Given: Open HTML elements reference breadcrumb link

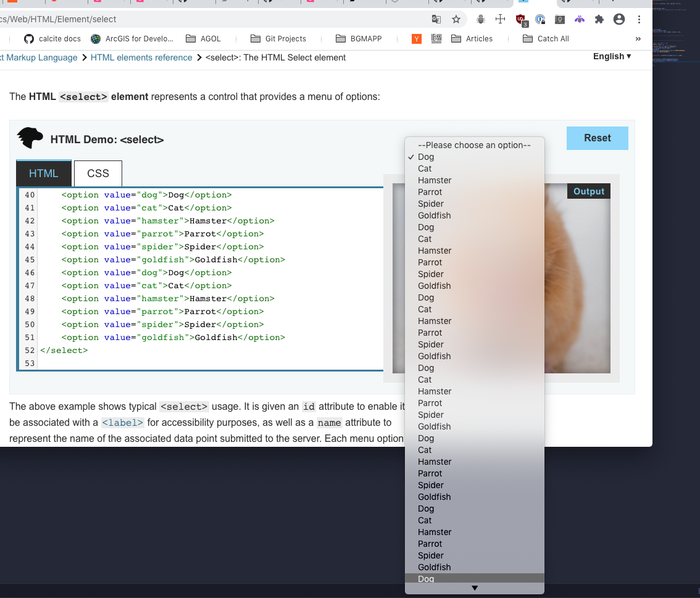Looking at the screenshot, I should (x=141, y=57).
